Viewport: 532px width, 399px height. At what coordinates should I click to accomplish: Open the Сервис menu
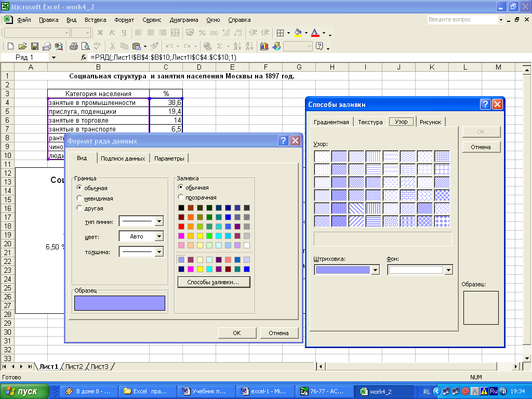tap(152, 20)
